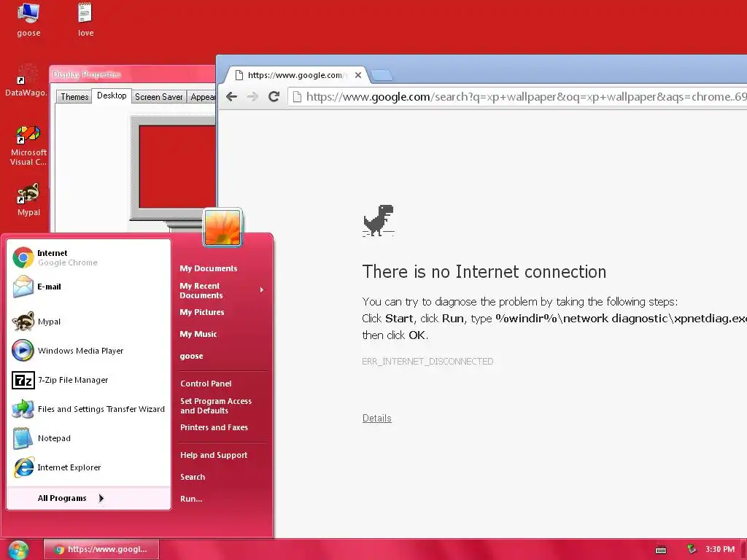Click the Display Properties title bar
This screenshot has height=560, width=747.
pos(132,74)
